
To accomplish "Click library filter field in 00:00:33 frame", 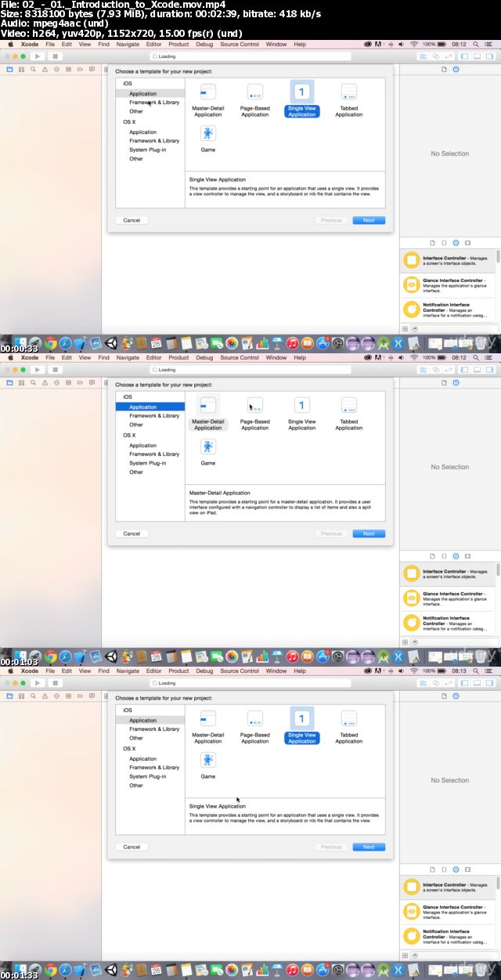I will (454, 329).
